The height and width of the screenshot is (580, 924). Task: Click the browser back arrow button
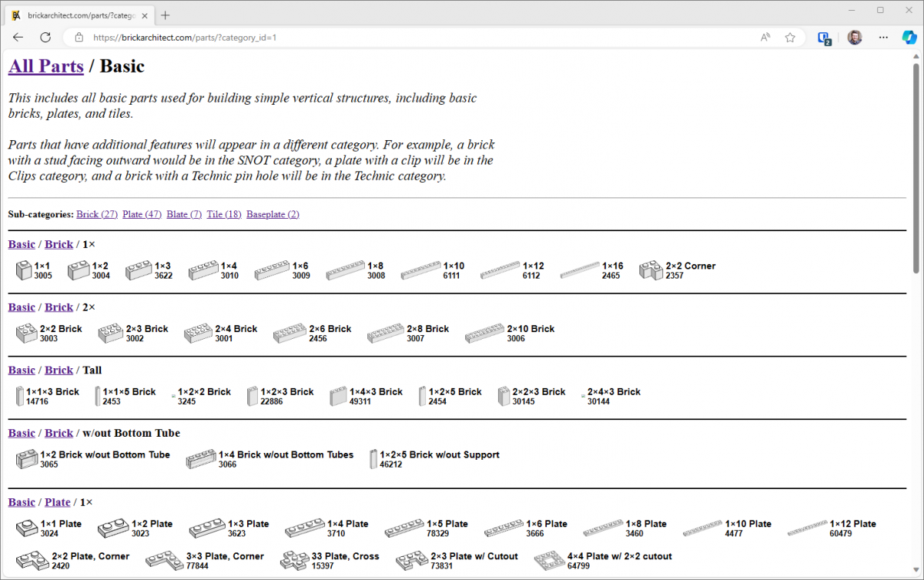[x=18, y=37]
